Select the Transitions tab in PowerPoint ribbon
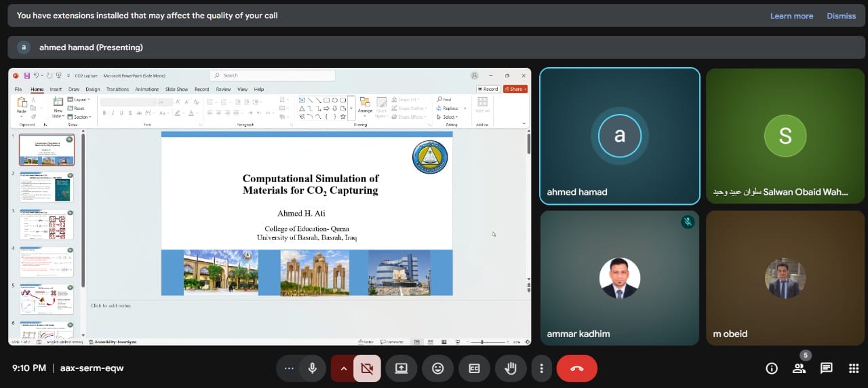Viewport: 868px width, 388px height. [117, 90]
